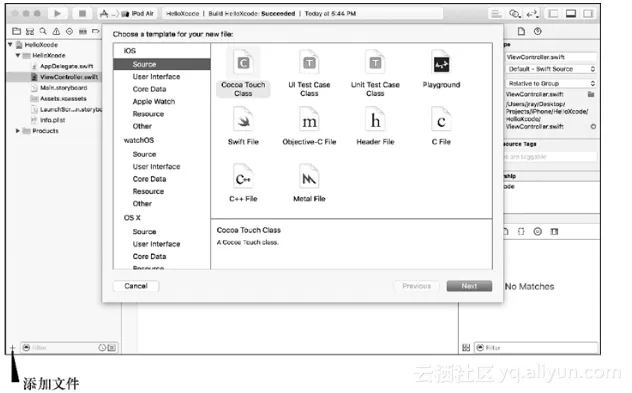Choose the Swift File template
Viewport: 632px width, 393px height.
[243, 126]
